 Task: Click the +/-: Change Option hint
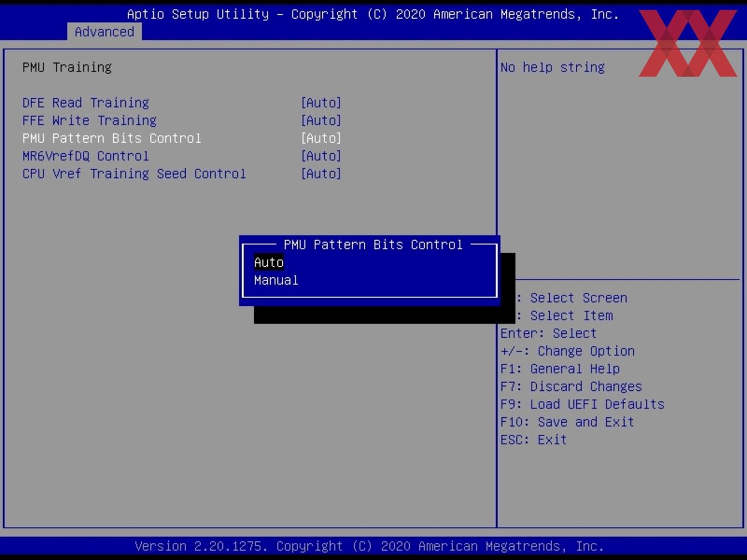tap(567, 351)
